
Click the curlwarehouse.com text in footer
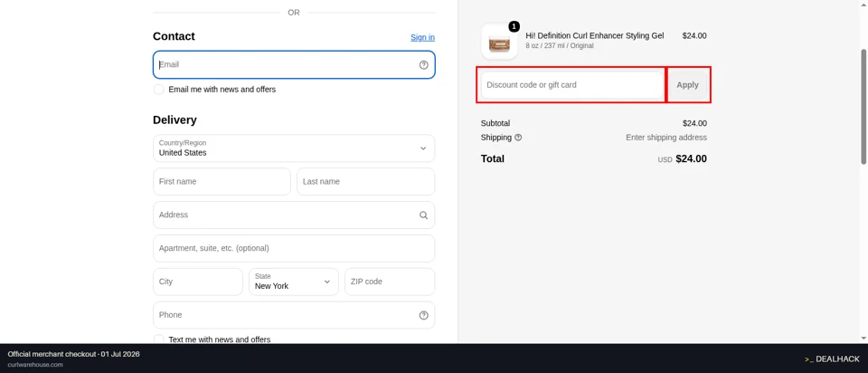click(35, 365)
